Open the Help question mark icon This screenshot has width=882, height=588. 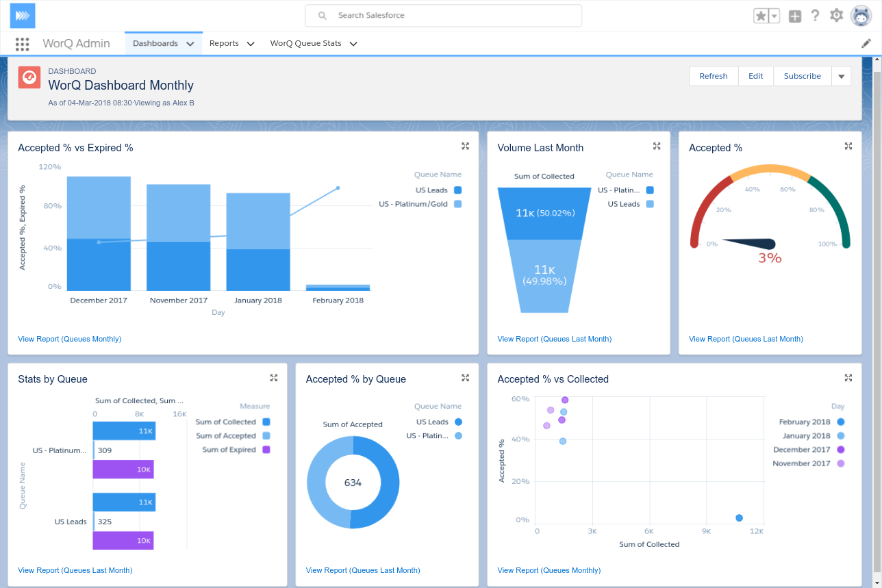click(x=815, y=16)
